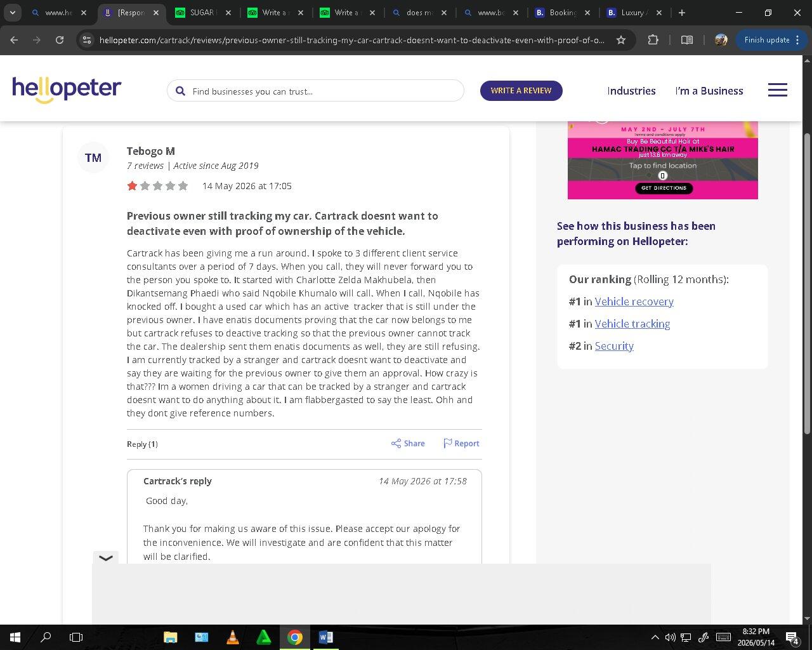Open the network icon in system tray
The height and width of the screenshot is (650, 812).
[x=686, y=637]
